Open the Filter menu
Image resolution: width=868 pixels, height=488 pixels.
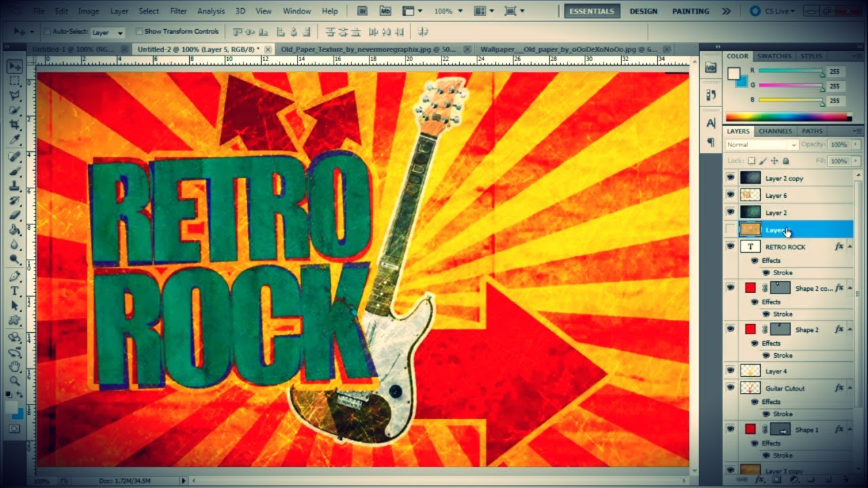(178, 11)
